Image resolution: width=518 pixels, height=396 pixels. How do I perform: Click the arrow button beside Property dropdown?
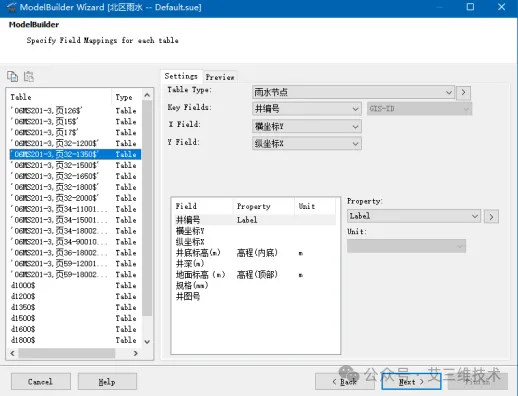click(491, 217)
